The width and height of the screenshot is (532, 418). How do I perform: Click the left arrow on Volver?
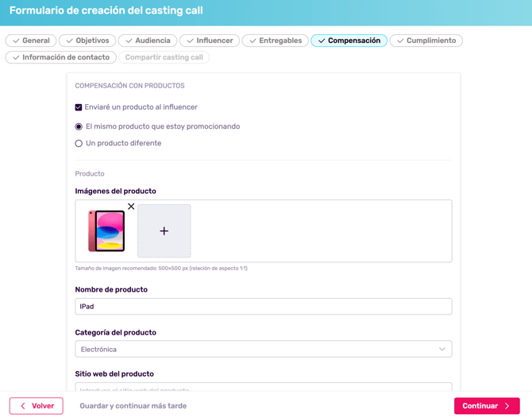23,406
